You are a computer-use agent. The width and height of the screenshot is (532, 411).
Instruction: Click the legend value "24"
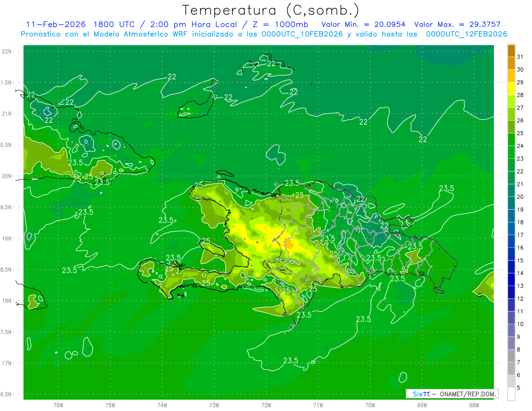[x=520, y=146]
